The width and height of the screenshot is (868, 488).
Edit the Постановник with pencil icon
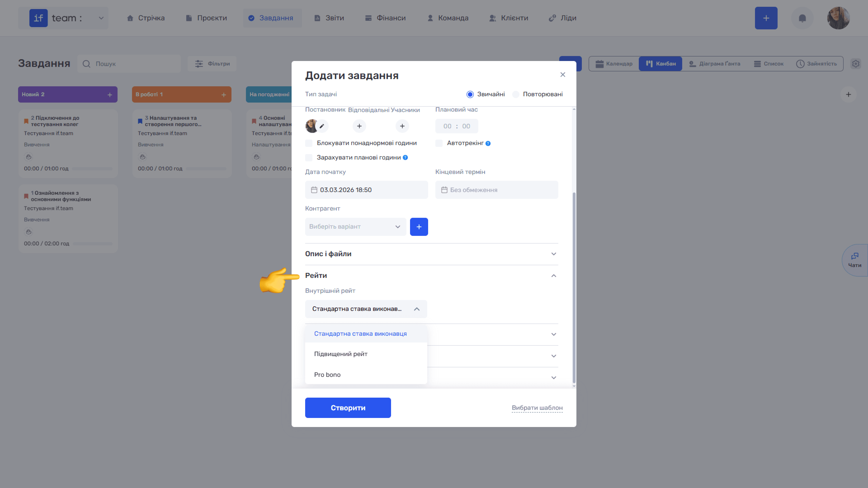click(x=322, y=126)
